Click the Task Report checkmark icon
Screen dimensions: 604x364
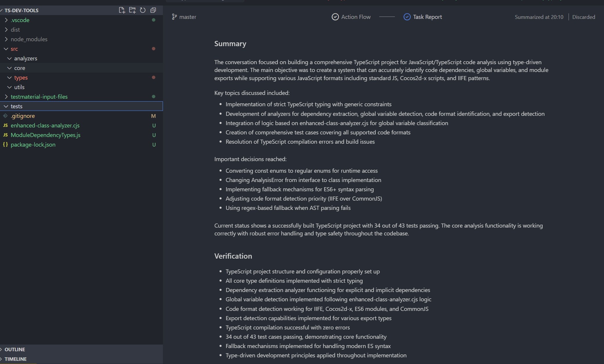coord(407,17)
